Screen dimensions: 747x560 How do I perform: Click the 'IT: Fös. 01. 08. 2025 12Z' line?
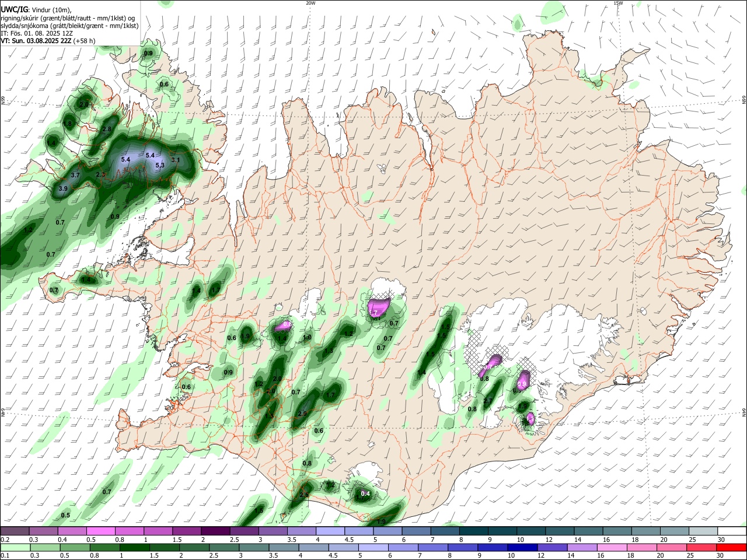pyautogui.click(x=37, y=33)
